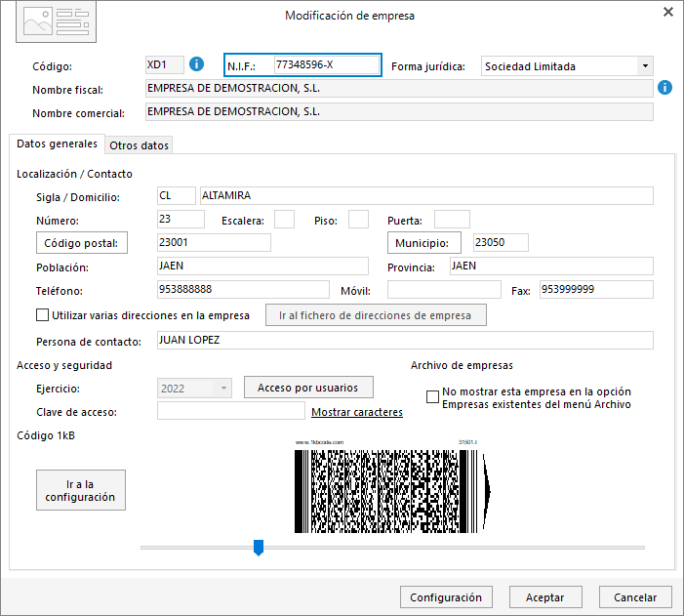The width and height of the screenshot is (684, 616).
Task: Click the Fax field 953999999
Action: tap(596, 289)
